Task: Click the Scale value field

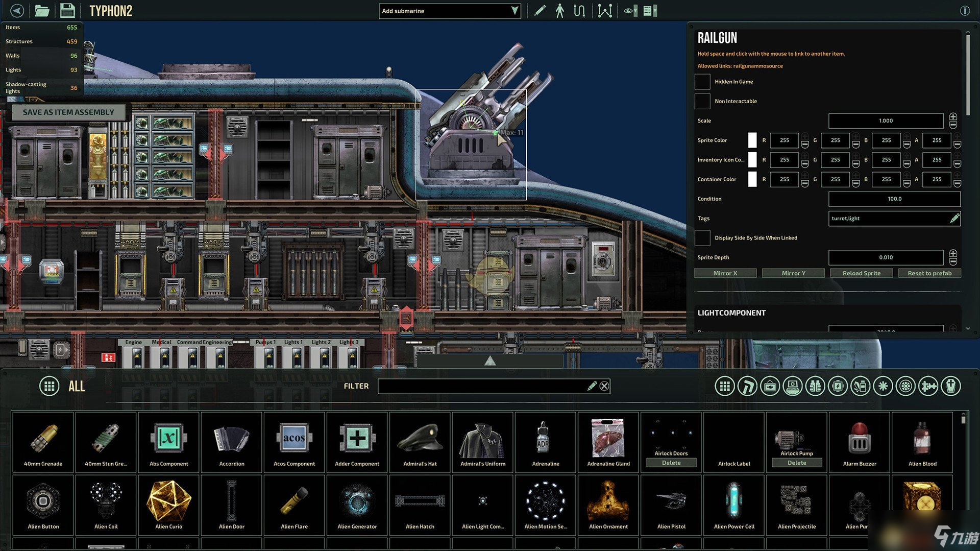Action: click(x=886, y=121)
